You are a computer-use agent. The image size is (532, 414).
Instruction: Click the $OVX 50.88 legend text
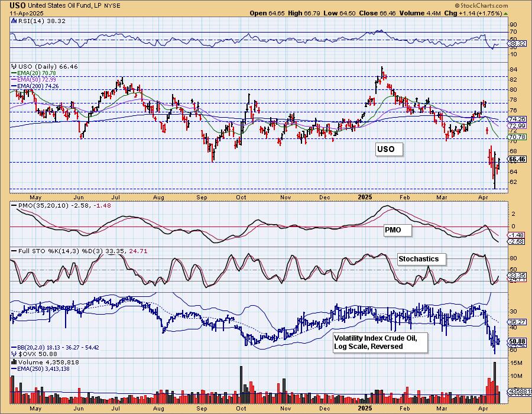point(38,354)
